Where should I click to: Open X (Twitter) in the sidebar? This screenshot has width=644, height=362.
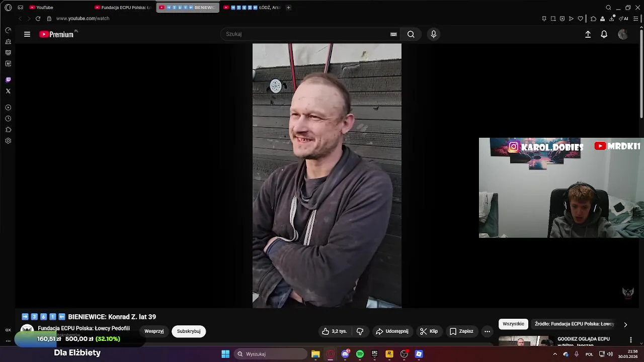coord(8,91)
